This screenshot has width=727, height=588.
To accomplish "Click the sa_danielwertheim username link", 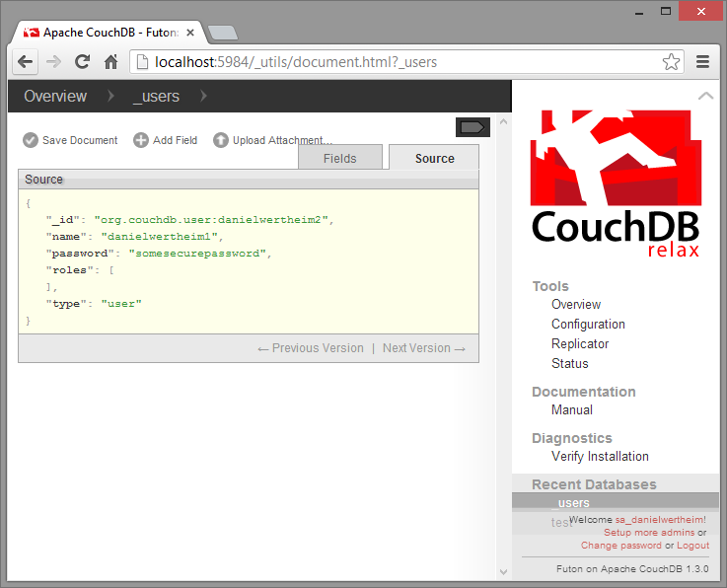I will 660,519.
